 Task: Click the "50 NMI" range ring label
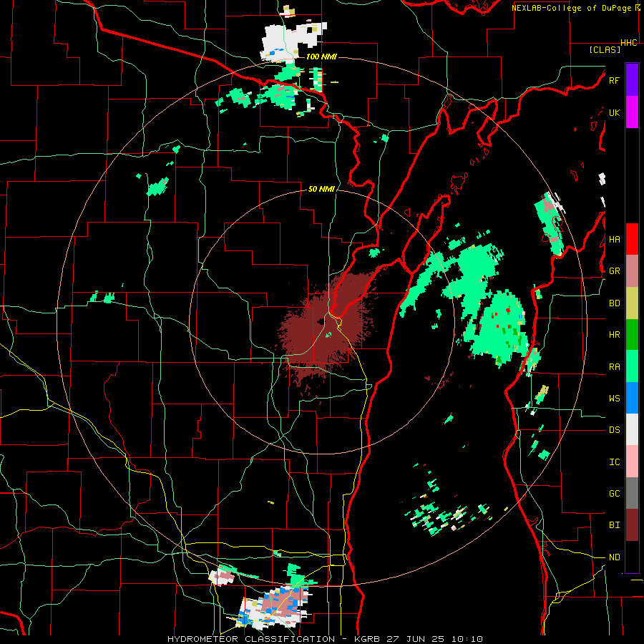[x=321, y=190]
